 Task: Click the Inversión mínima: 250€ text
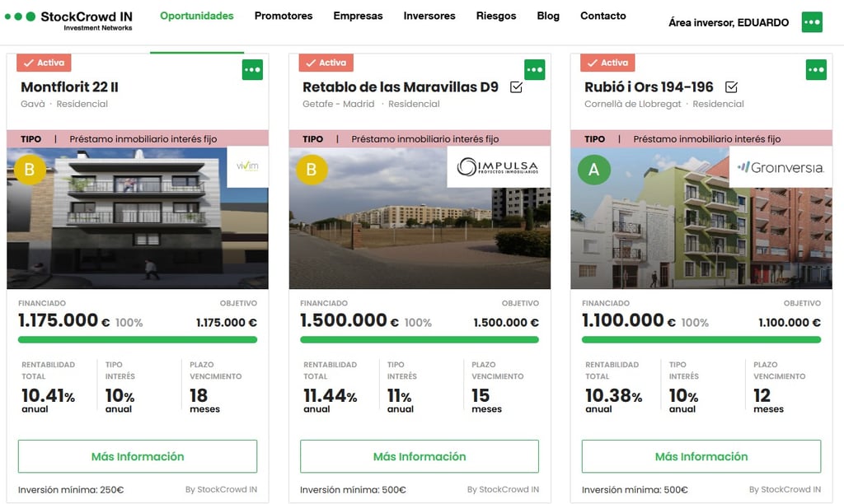[x=71, y=489]
